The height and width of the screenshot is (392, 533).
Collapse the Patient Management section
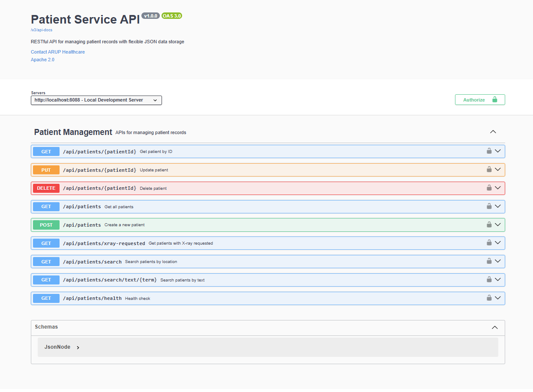(x=493, y=132)
